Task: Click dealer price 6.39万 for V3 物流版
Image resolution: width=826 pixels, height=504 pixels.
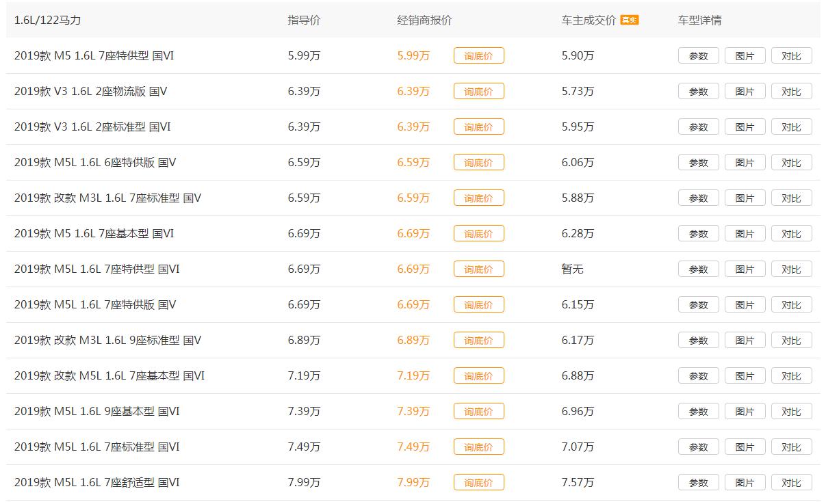Action: coord(413,92)
